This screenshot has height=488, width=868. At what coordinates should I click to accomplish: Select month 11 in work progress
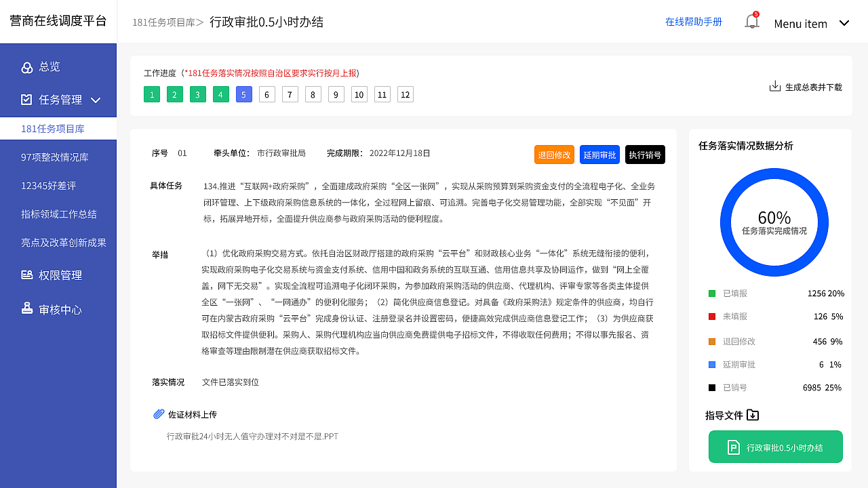pos(382,94)
